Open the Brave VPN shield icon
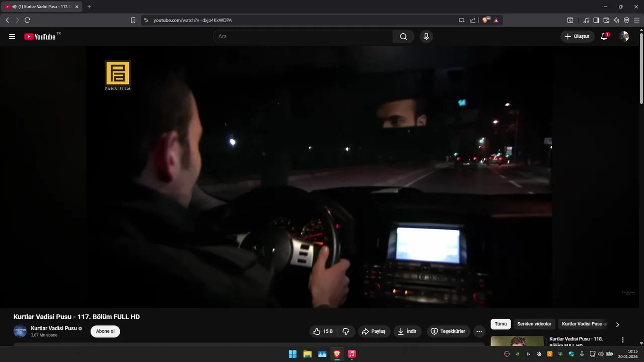The image size is (644, 362). (626, 20)
